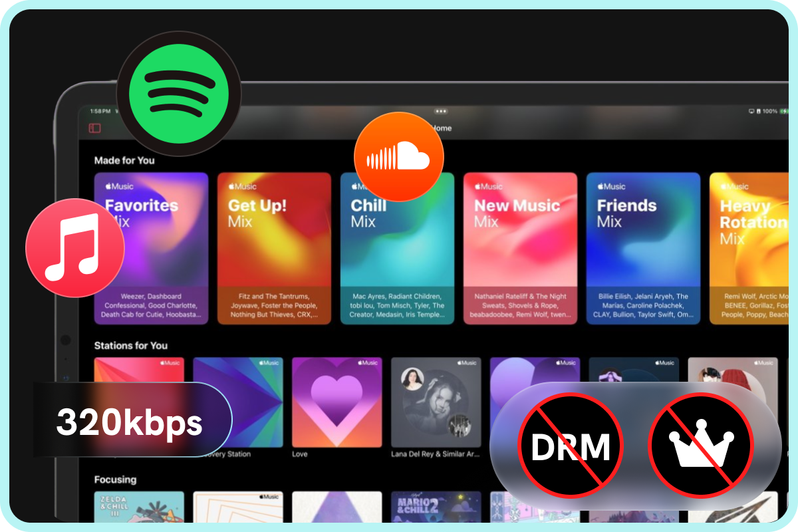
Task: Click the green Spotify logo
Action: (179, 94)
